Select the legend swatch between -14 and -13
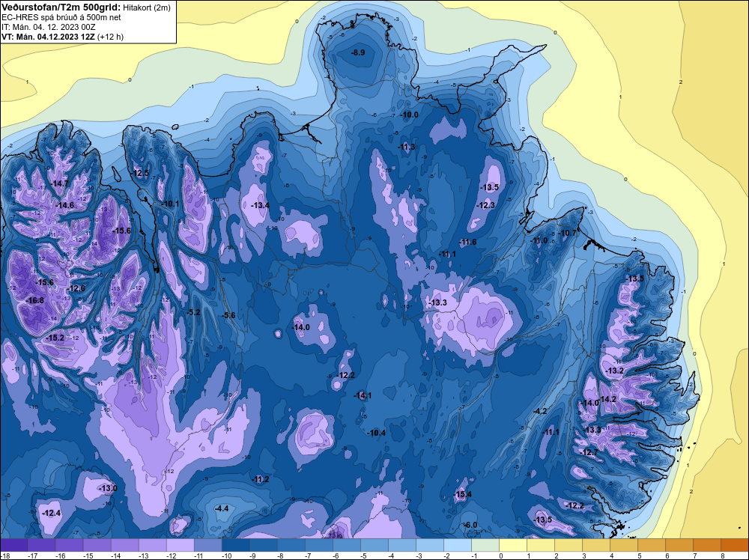 tap(125, 545)
